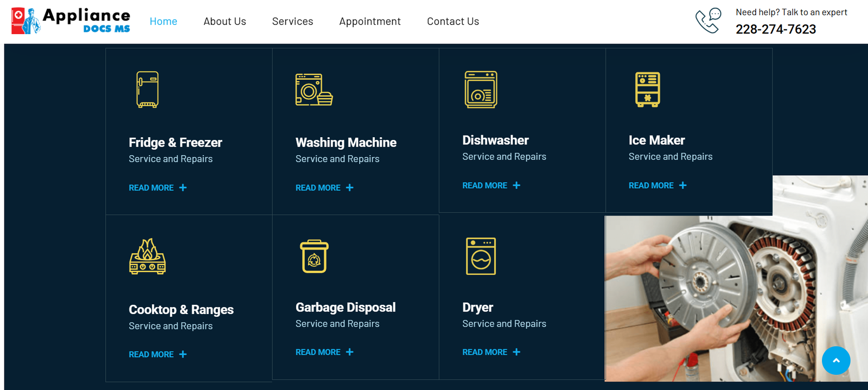The width and height of the screenshot is (868, 390).
Task: Select the Cooktop & Ranges heading
Action: tap(181, 310)
